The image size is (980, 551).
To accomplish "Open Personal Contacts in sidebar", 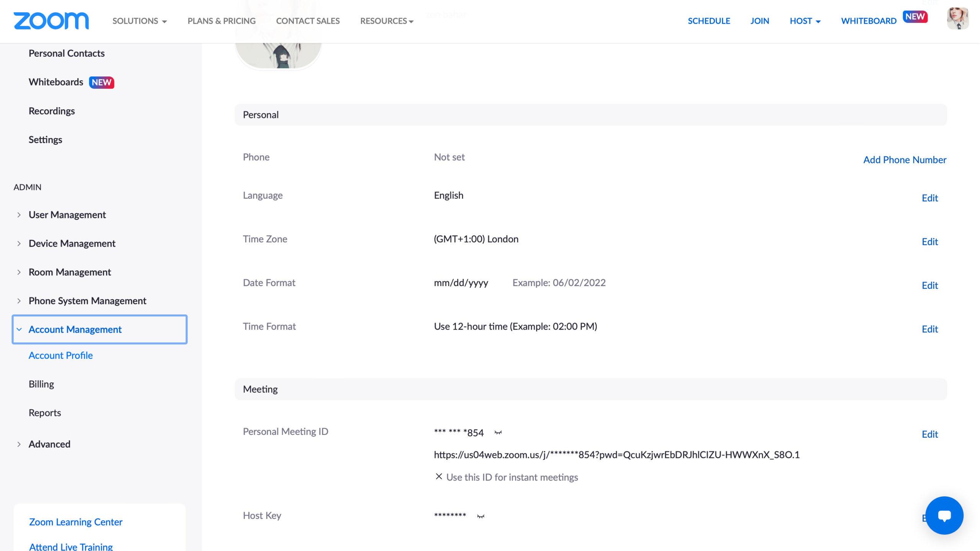I will click(67, 53).
